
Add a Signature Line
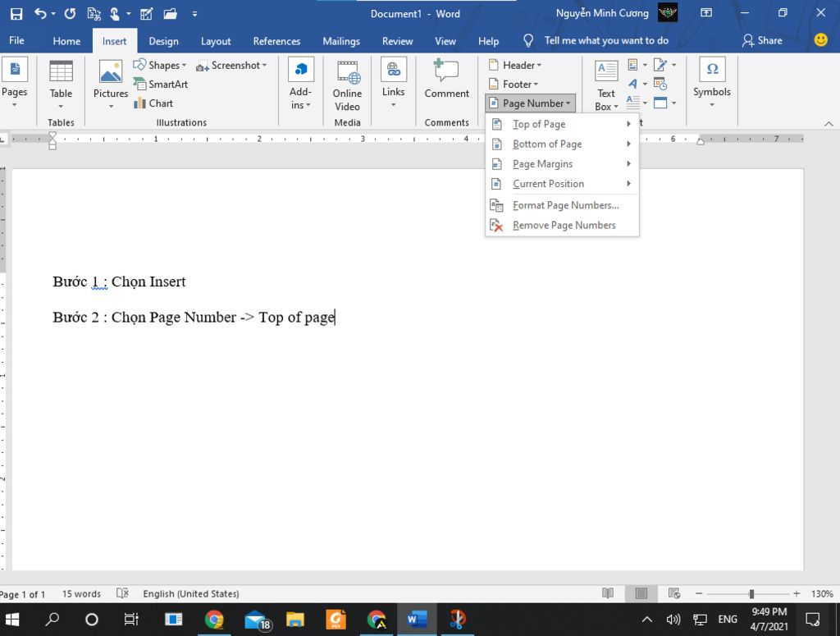pyautogui.click(x=664, y=66)
